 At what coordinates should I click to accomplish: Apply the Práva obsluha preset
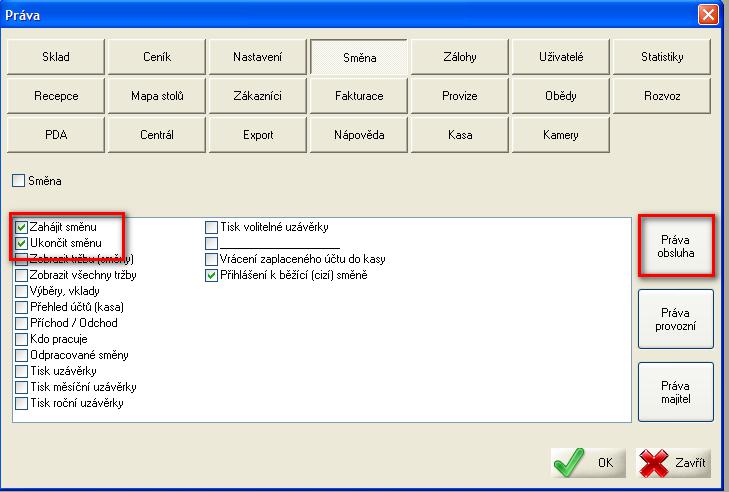click(x=675, y=247)
